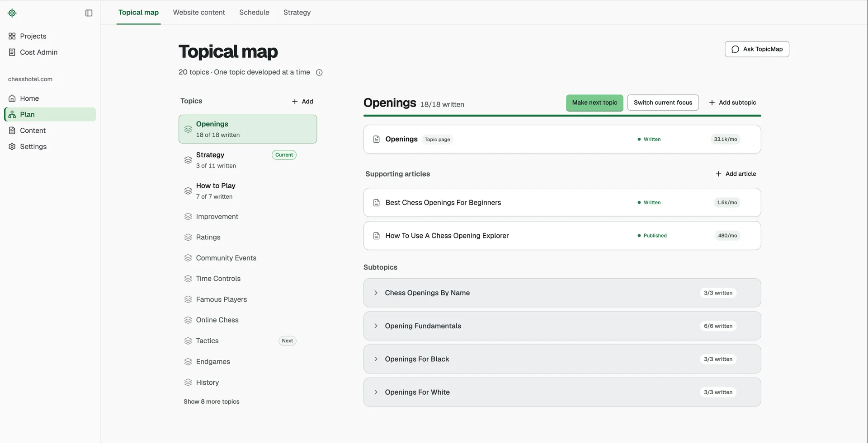Click 6/6 written badge
The height and width of the screenshot is (443, 868).
pyautogui.click(x=718, y=326)
